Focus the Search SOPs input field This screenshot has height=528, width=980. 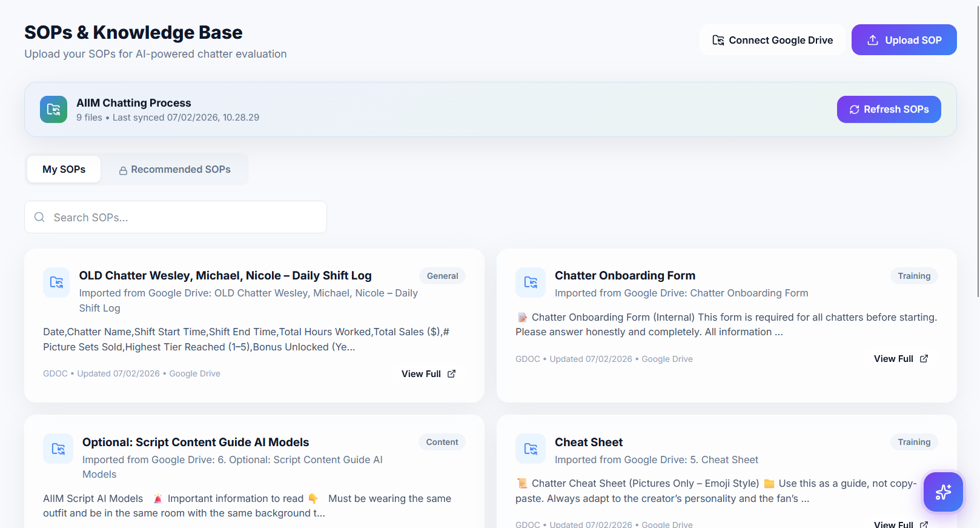point(182,217)
